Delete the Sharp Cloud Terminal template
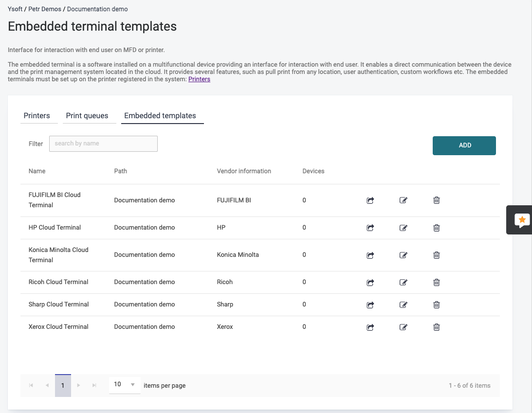This screenshot has width=532, height=413. coord(437,305)
